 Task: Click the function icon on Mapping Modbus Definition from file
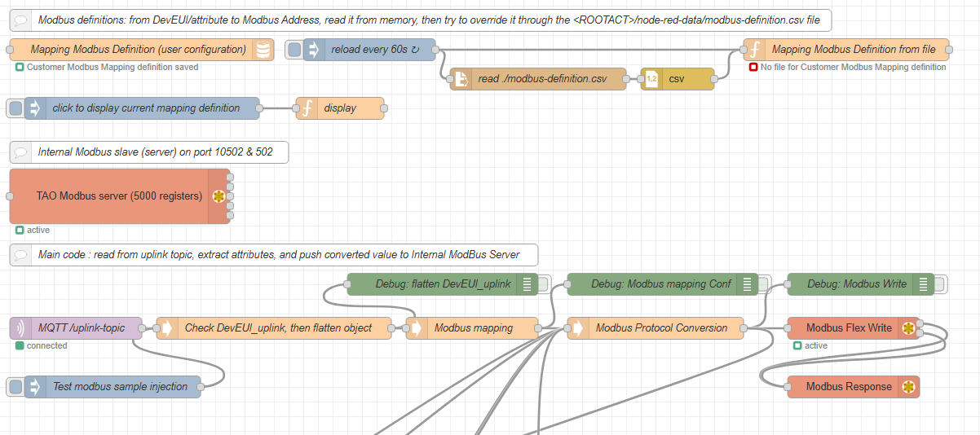755,50
